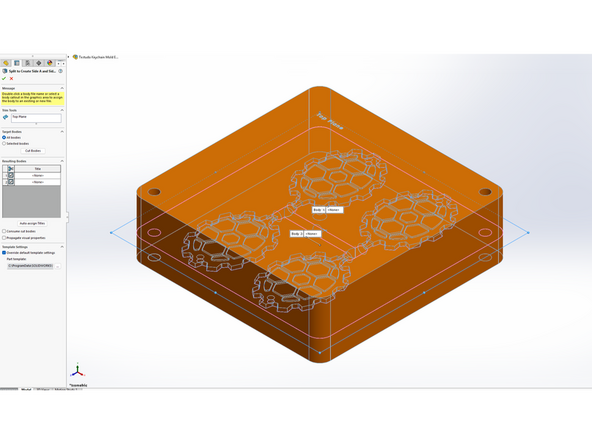Click the Title cell of row 2

click(37, 182)
